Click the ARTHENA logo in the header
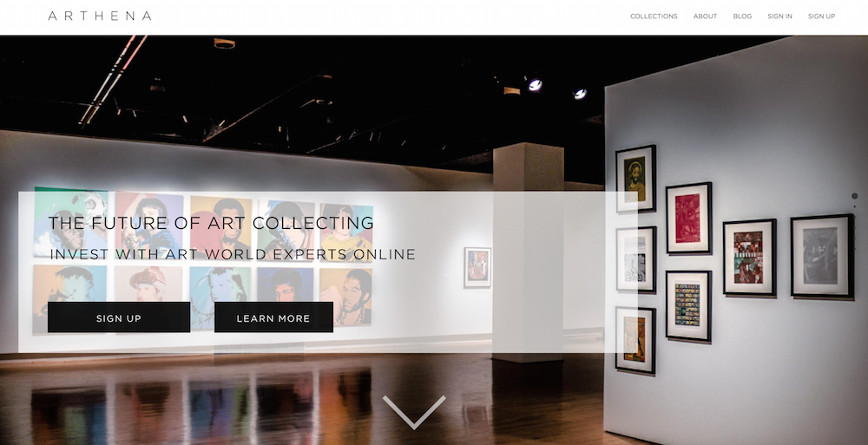 tap(100, 16)
